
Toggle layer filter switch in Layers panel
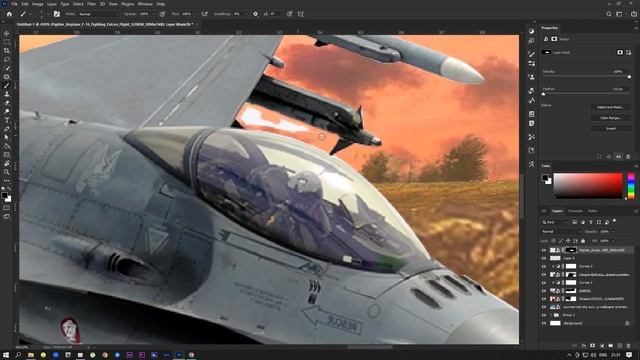(615, 221)
